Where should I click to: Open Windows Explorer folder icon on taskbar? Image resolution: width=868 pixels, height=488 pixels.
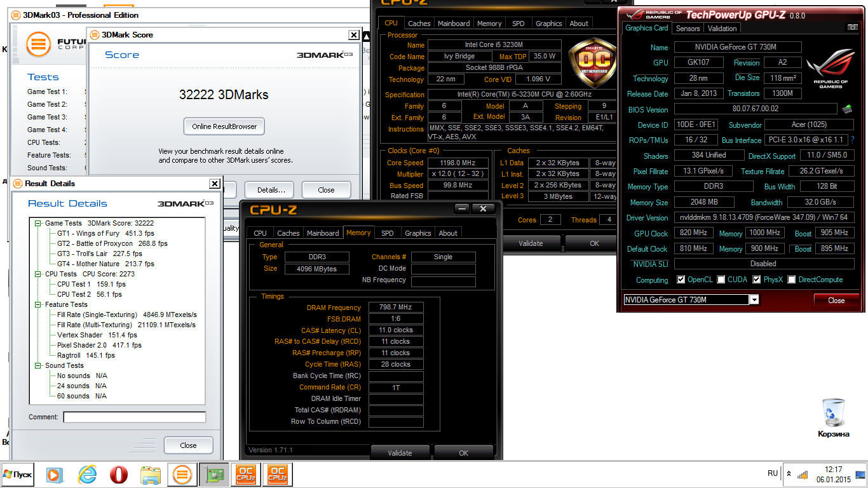pyautogui.click(x=151, y=474)
